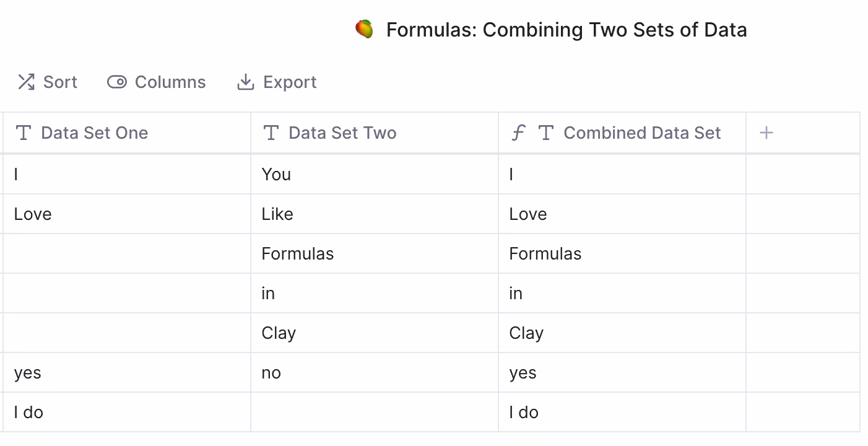Open the Data Set Two column header menu

(x=375, y=133)
